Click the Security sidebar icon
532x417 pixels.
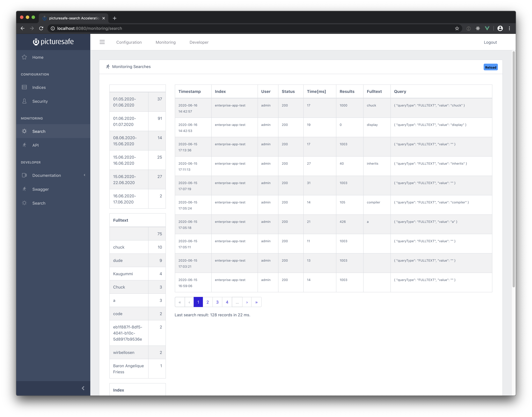coord(25,101)
